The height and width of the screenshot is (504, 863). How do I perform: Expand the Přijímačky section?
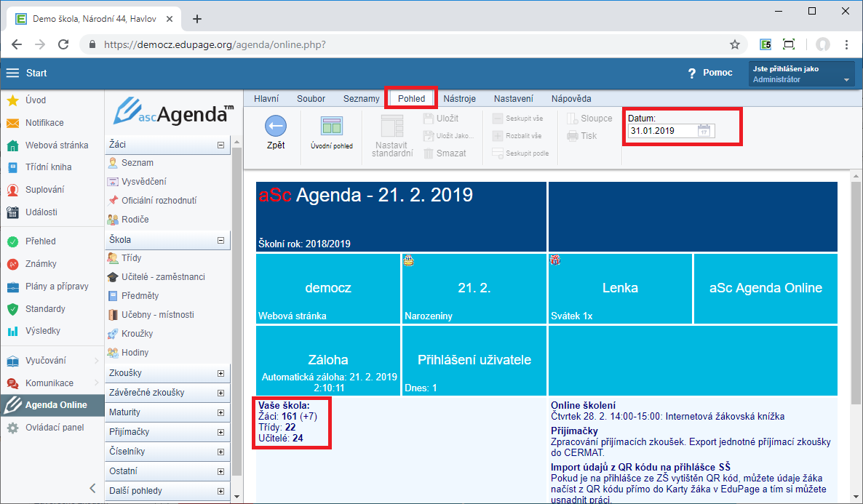coord(220,433)
